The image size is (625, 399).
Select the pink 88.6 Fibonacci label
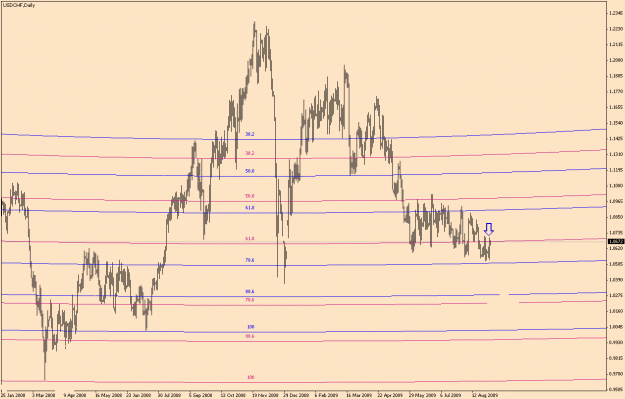coord(250,336)
